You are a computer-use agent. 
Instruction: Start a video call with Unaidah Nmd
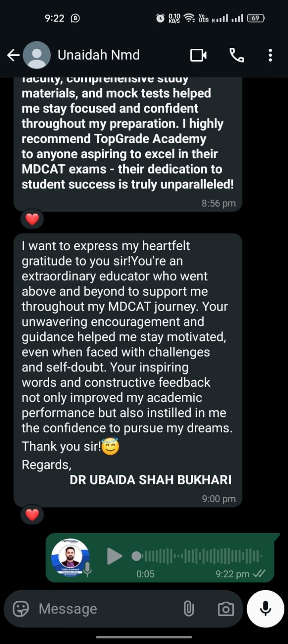click(x=198, y=55)
